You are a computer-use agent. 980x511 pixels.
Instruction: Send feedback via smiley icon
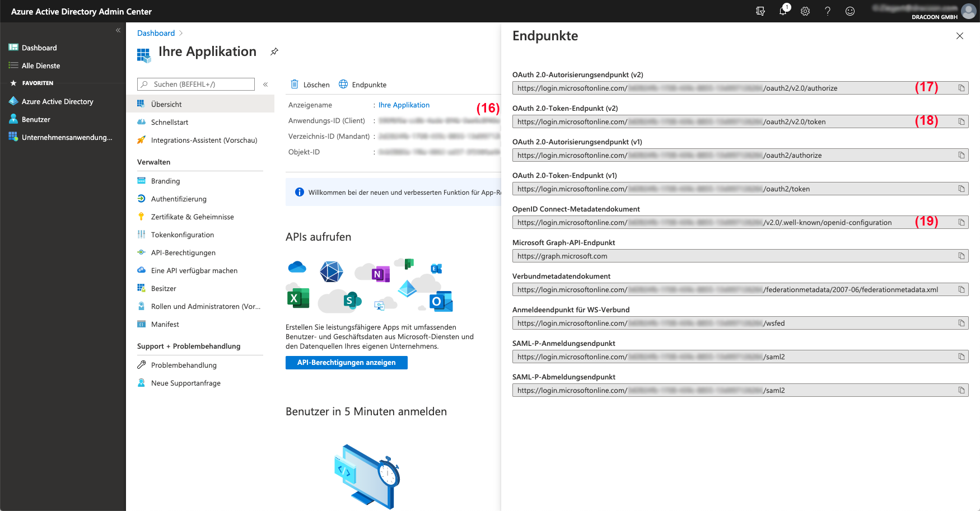click(850, 11)
